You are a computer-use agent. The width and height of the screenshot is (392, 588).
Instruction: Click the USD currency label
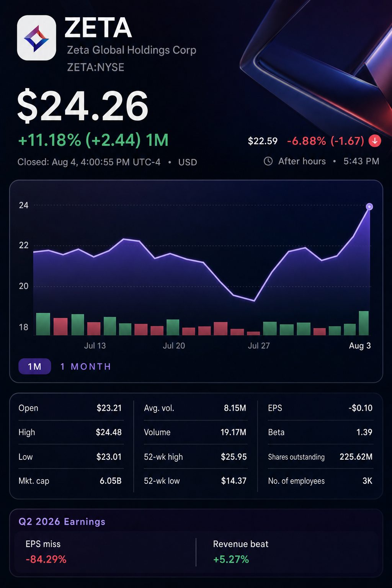tap(188, 162)
